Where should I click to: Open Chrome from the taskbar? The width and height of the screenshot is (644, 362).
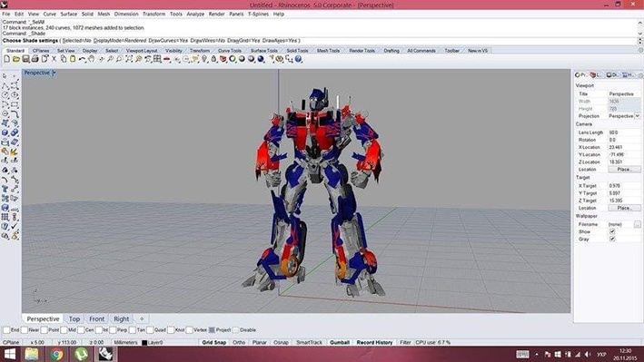[x=56, y=354]
